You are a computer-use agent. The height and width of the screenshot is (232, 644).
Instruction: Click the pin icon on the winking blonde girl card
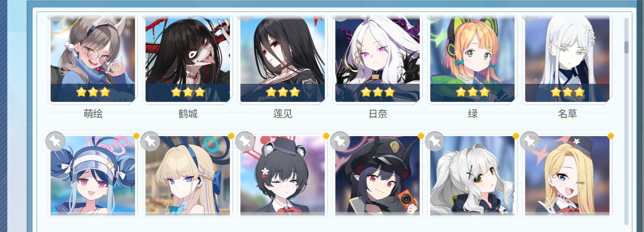tap(530, 141)
